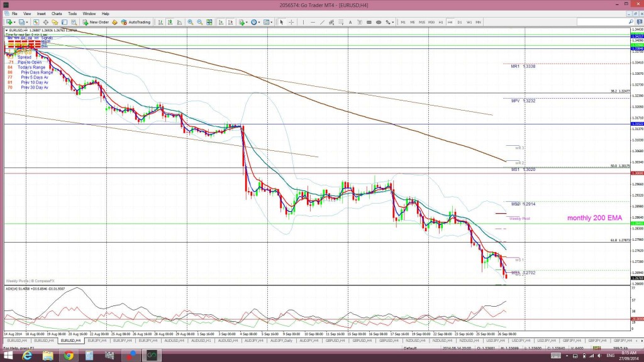
Task: Expand the new chart symbol dropdown arrow
Action: click(14, 22)
